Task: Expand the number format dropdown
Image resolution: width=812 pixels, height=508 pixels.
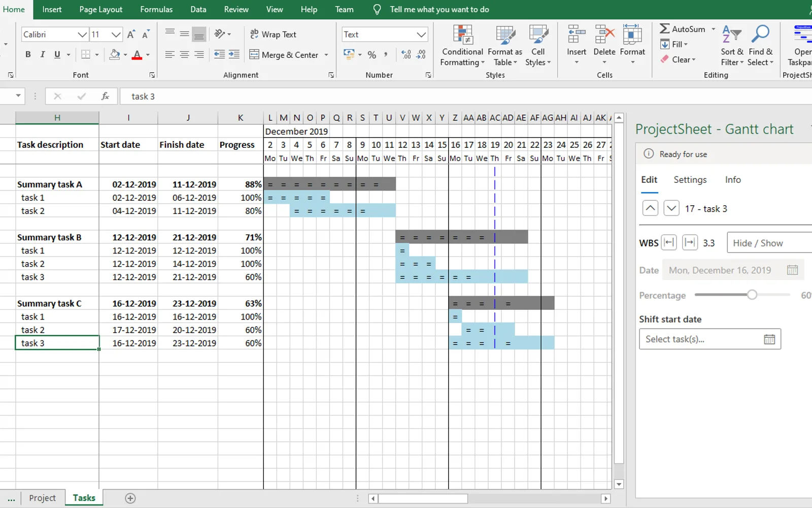Action: click(421, 34)
